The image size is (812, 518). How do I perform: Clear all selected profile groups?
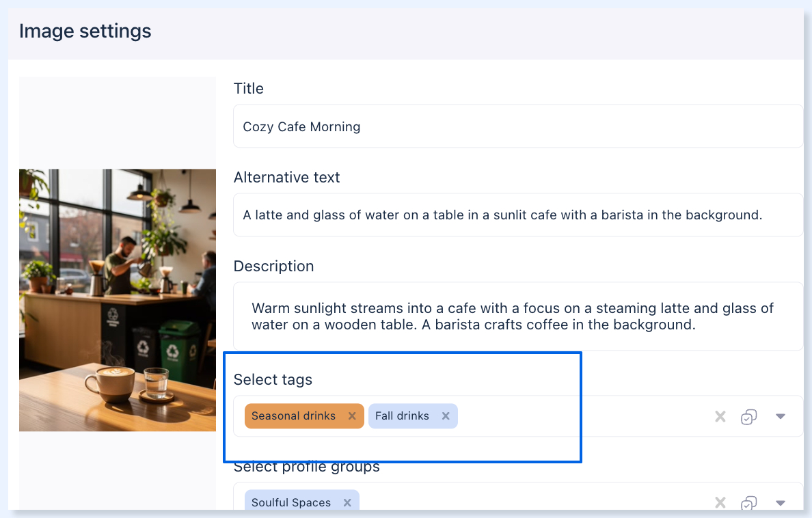pos(720,502)
